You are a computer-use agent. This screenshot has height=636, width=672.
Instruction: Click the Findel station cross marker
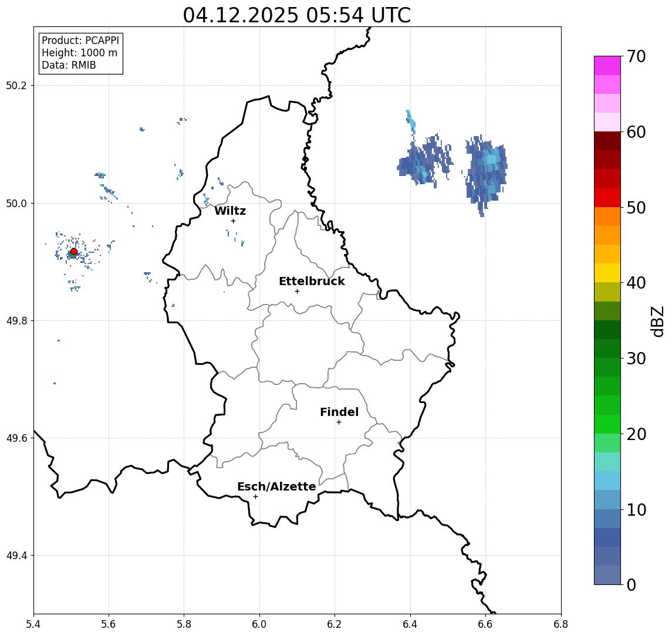point(339,422)
